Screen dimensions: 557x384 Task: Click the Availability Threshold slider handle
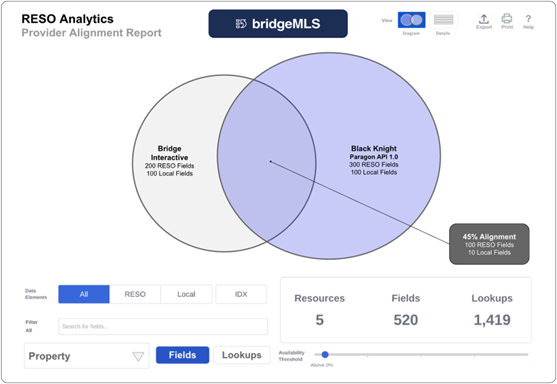tap(325, 355)
